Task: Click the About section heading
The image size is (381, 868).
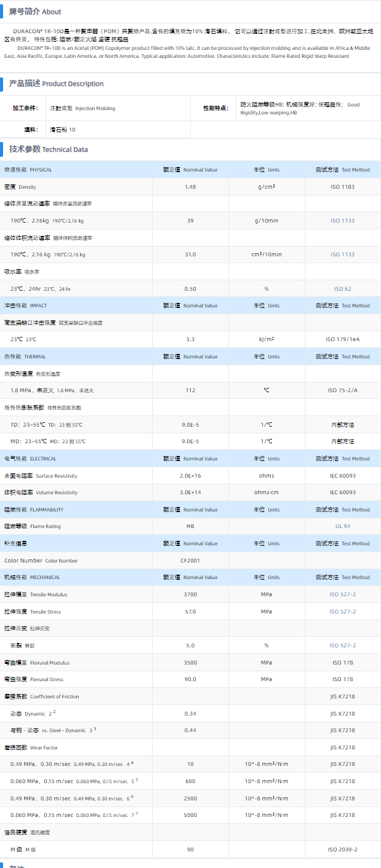Action: tap(35, 12)
